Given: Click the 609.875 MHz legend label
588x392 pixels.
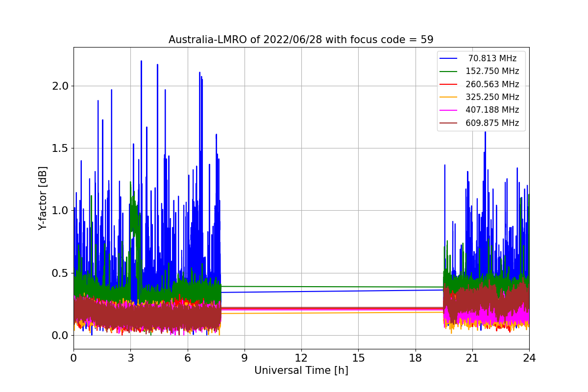Looking at the screenshot, I should coord(492,123).
